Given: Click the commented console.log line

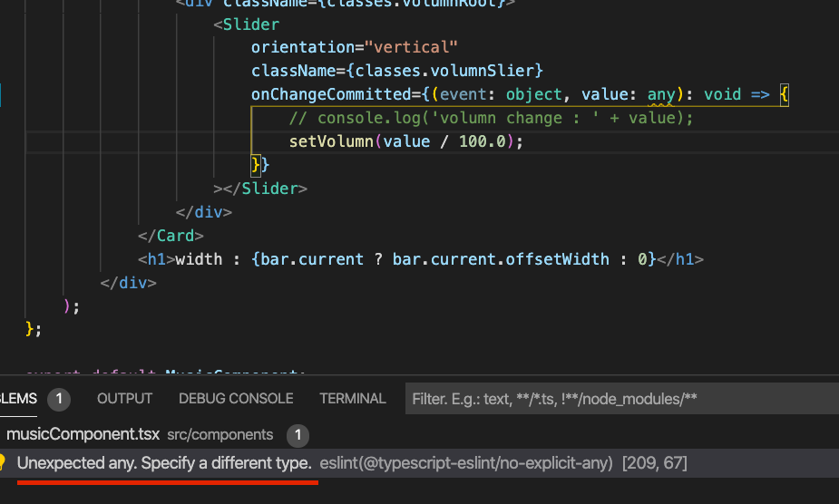Looking at the screenshot, I should [492, 118].
